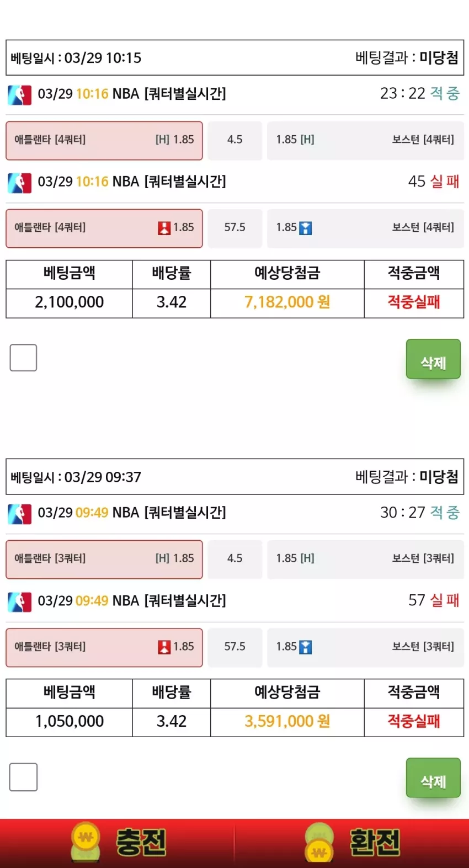The width and height of the screenshot is (469, 868).
Task: Click 7,182,000 원 expected payout amount
Action: click(x=287, y=303)
